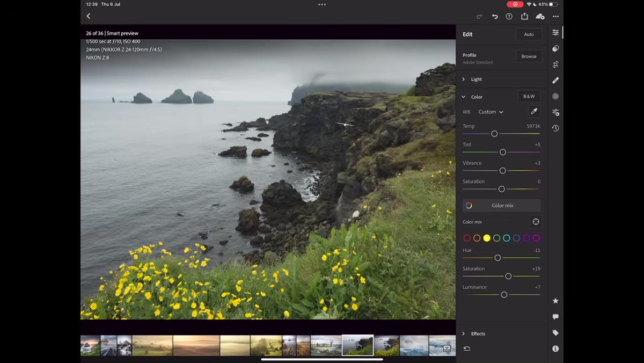Click the '+19' saturation value
The image size is (644, 363).
(536, 268)
